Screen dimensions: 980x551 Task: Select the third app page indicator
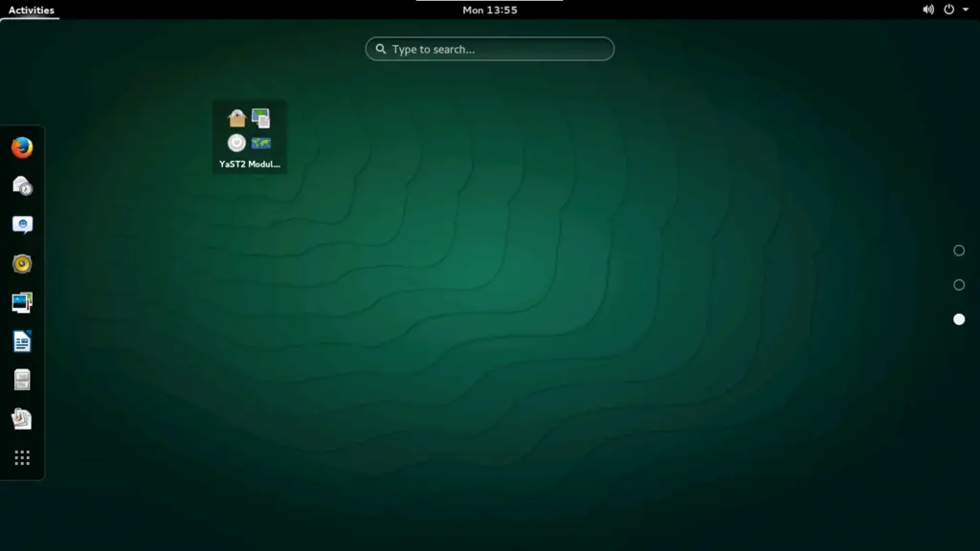point(959,320)
